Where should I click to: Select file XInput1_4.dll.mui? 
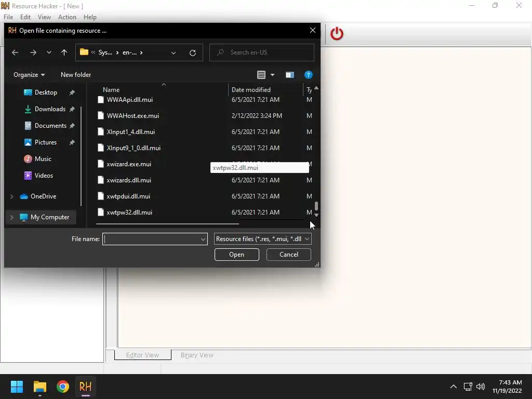(x=130, y=131)
